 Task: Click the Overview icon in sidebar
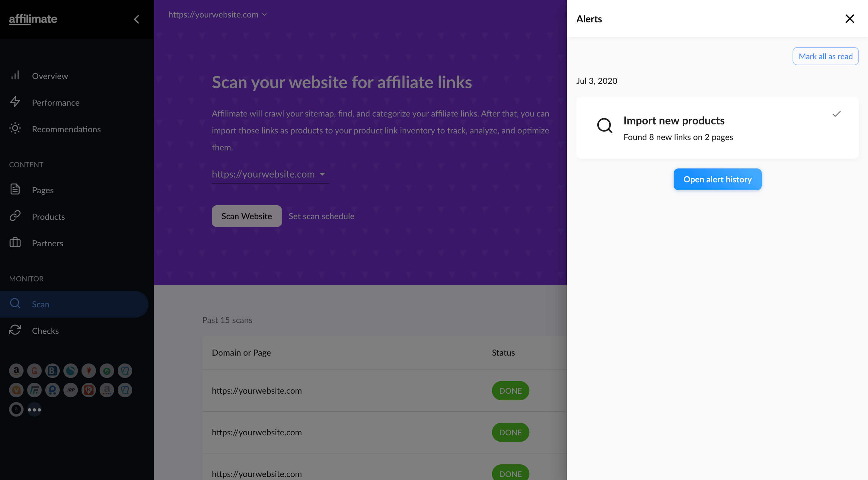pyautogui.click(x=15, y=75)
